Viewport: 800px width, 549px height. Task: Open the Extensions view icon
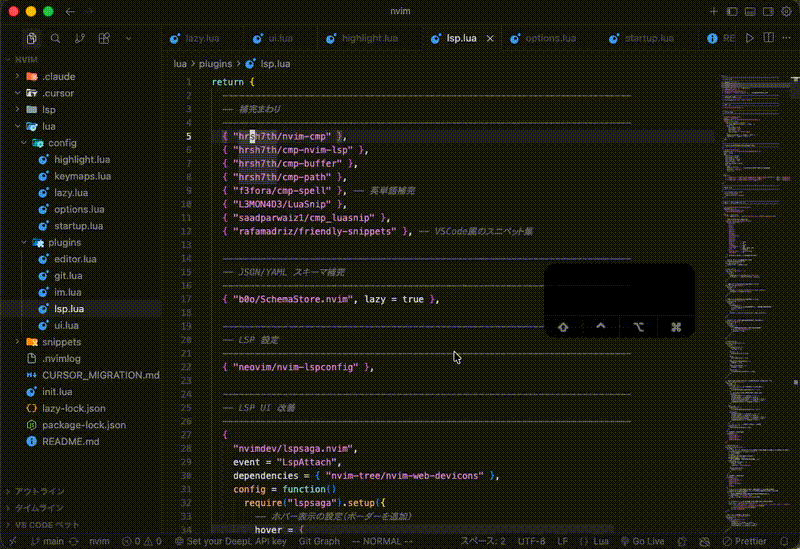coord(103,38)
